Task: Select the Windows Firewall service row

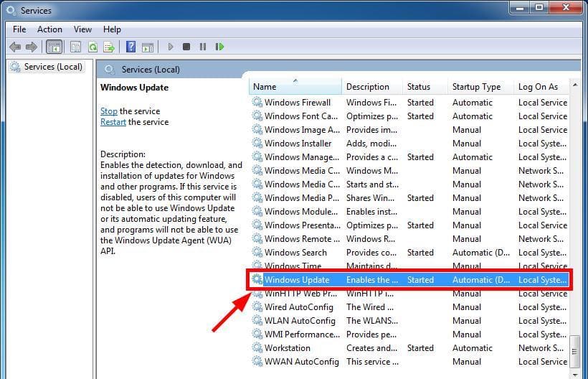Action: click(297, 103)
